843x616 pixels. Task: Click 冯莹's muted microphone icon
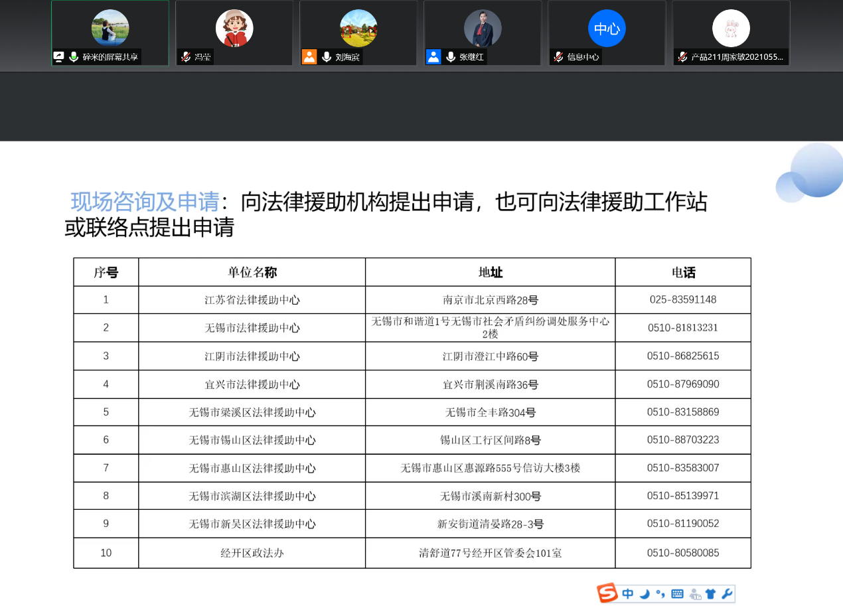[186, 57]
